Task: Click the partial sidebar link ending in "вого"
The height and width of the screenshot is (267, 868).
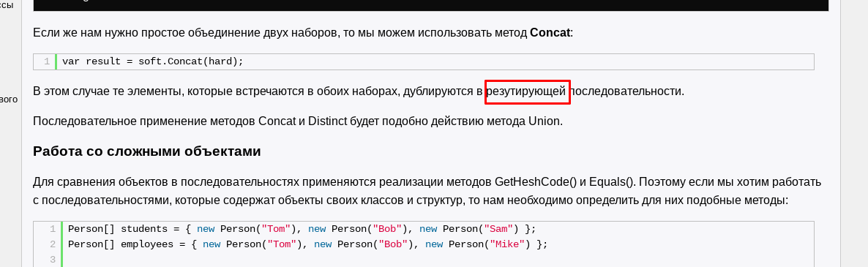Action: click(x=9, y=99)
